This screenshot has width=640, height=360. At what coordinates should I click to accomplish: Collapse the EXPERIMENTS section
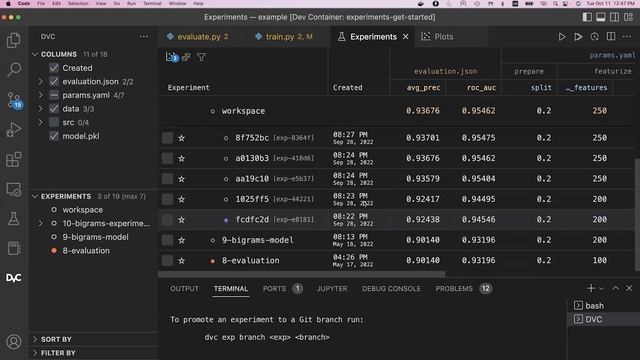(x=35, y=196)
